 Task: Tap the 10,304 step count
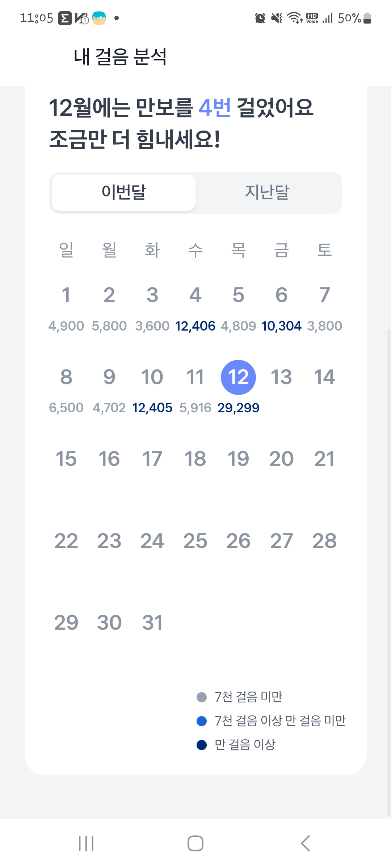pos(281,326)
